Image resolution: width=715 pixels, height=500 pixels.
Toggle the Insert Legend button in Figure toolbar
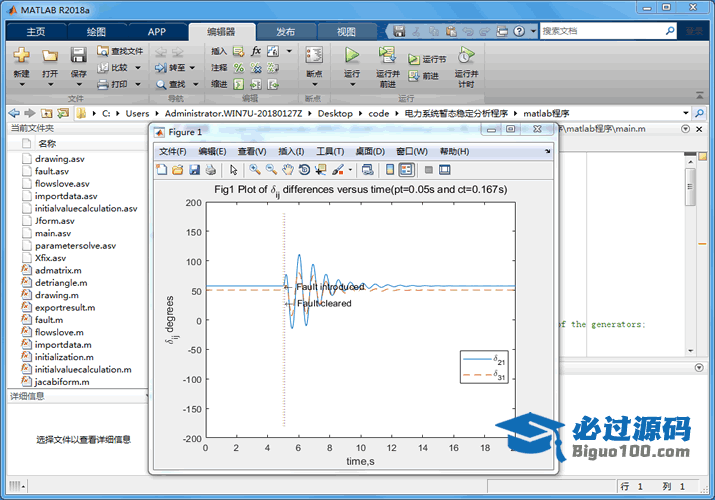pos(406,170)
